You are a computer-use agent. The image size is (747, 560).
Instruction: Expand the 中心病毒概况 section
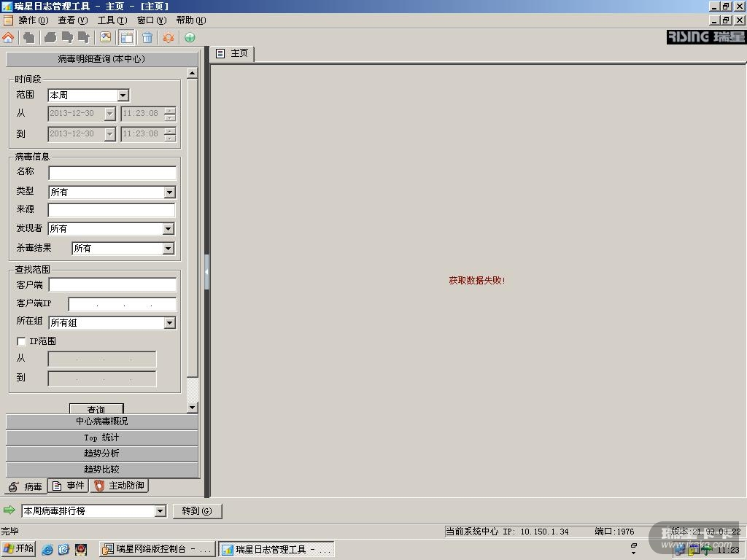(x=102, y=421)
